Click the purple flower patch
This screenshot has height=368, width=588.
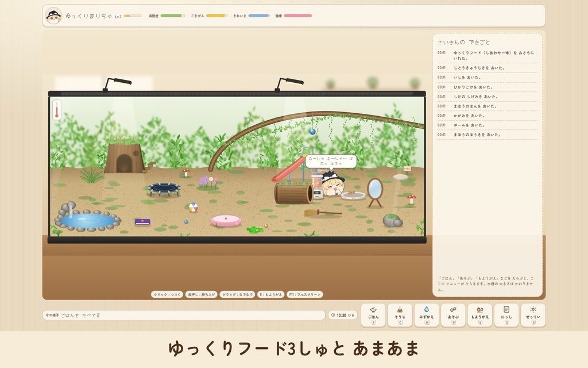(x=208, y=182)
